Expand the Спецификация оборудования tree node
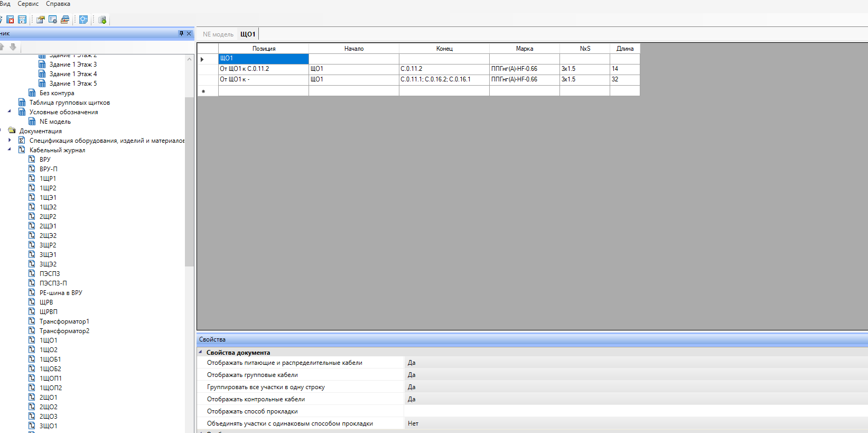Image resolution: width=868 pixels, height=433 pixels. [10, 140]
